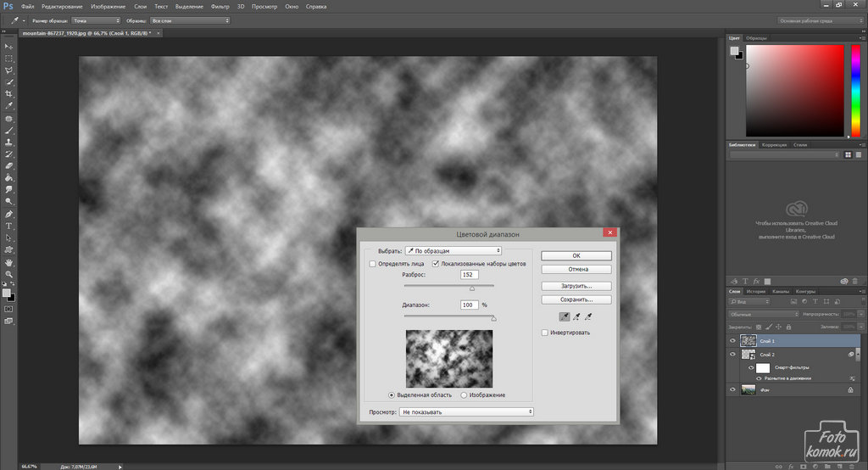Select the Clone Stamp tool
868x470 pixels.
click(x=8, y=142)
